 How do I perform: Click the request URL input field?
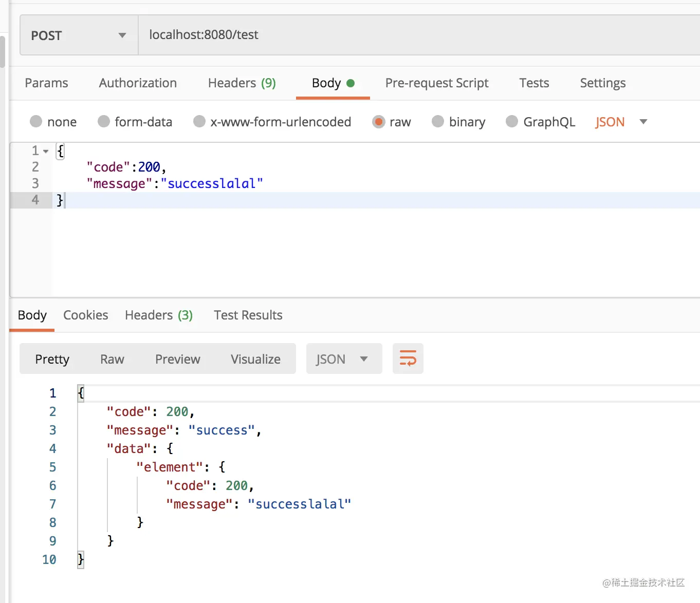click(x=411, y=35)
